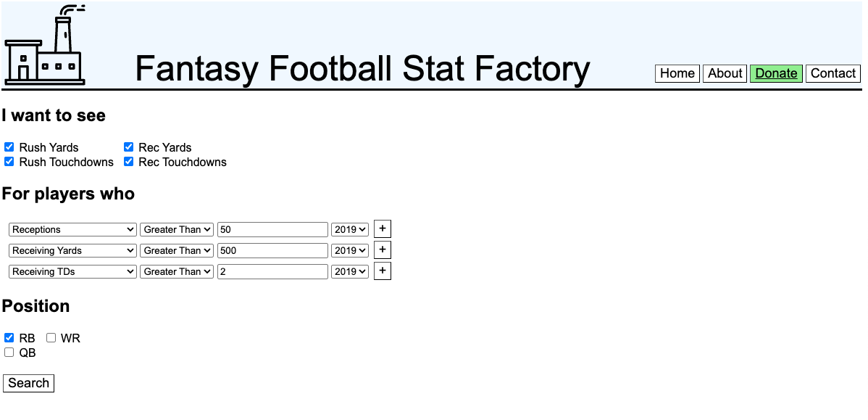Viewport: 868px width, 420px height.
Task: Check the QB position checkbox
Action: 9,353
